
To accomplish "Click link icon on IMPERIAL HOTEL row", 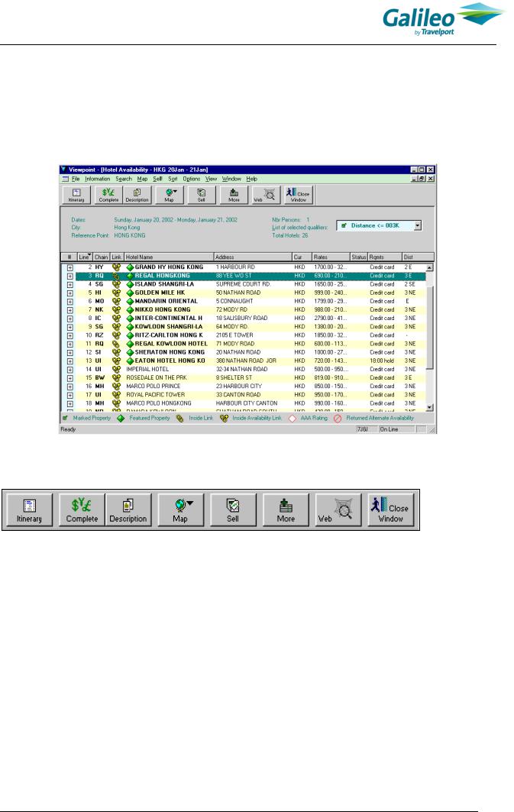I will 116,369.
